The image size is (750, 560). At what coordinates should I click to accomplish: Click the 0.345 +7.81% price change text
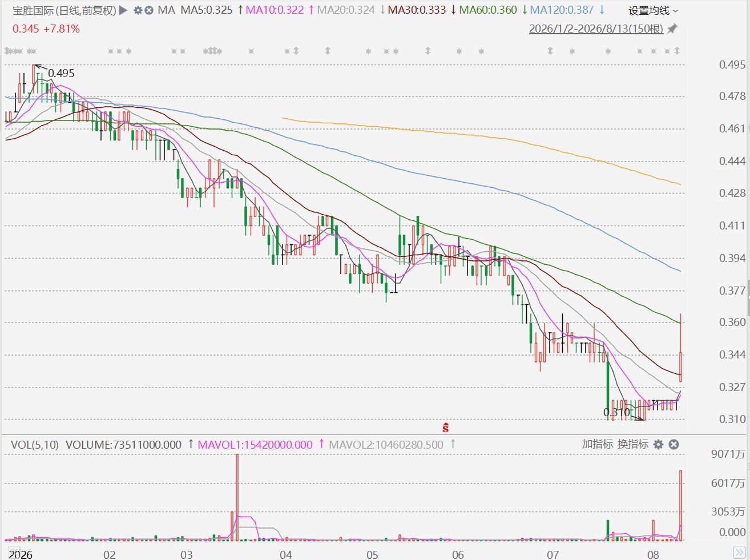(46, 29)
